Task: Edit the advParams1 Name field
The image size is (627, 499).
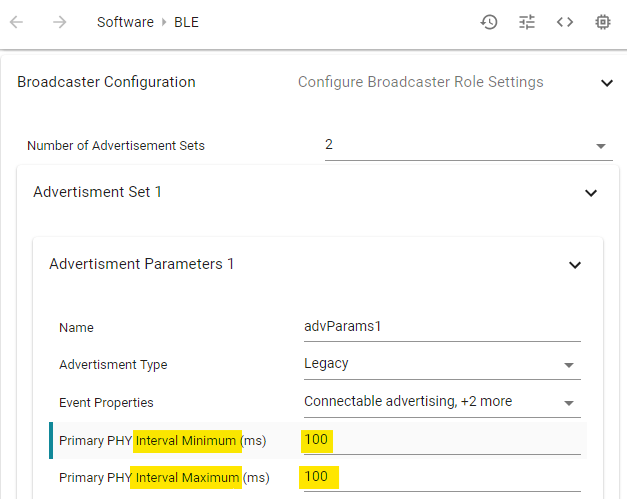Action: click(x=442, y=327)
